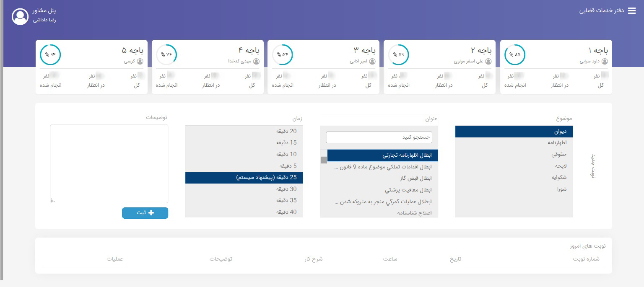The height and width of the screenshot is (287, 644).
Task: Click the ساعت column header
Action: click(390, 259)
